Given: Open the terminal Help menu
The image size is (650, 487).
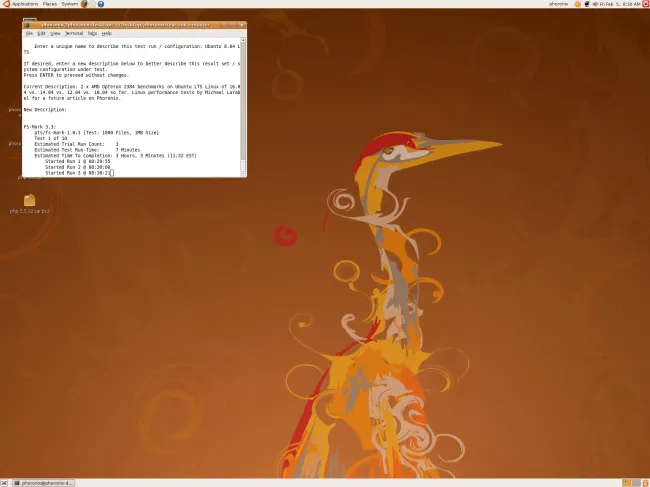Looking at the screenshot, I should [x=106, y=33].
